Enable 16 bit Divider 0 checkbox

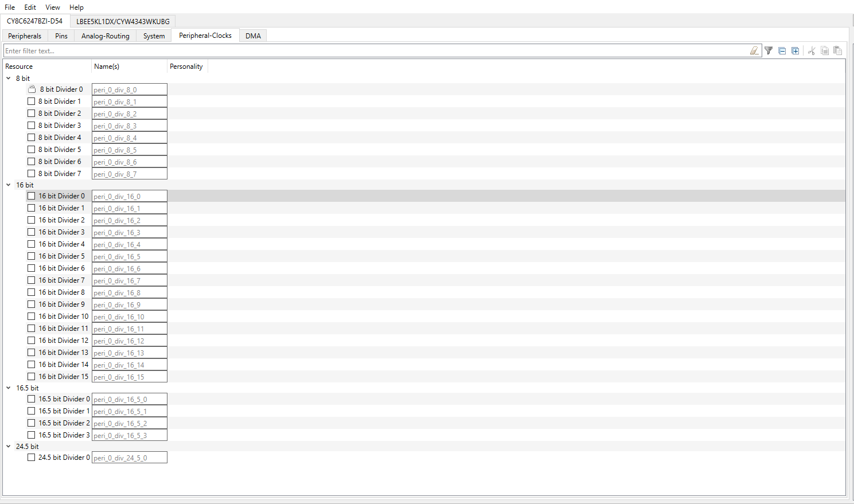click(x=32, y=196)
